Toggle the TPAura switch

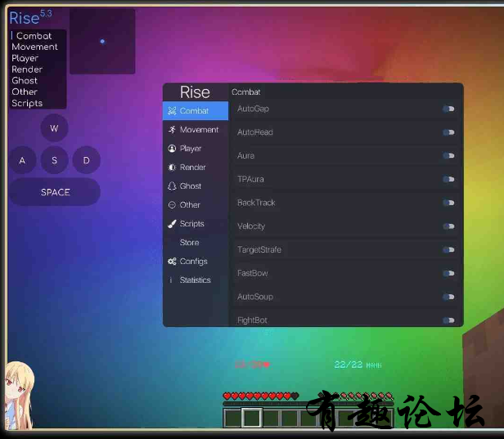[x=448, y=179]
